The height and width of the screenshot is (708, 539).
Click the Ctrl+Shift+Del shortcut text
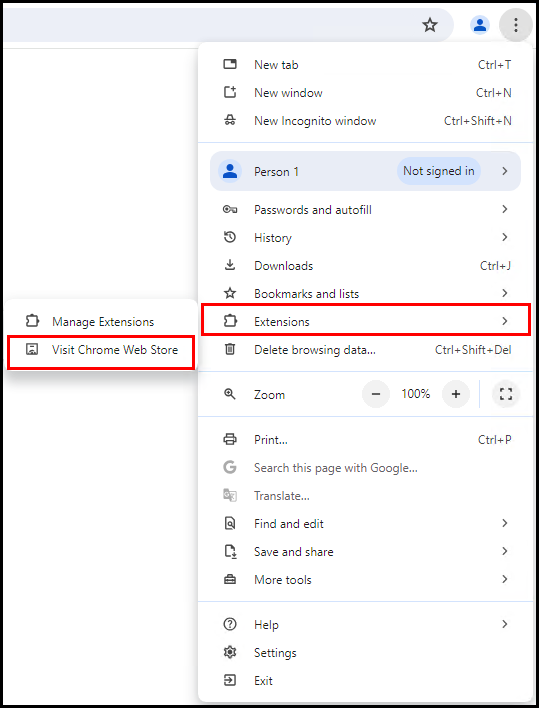pyautogui.click(x=473, y=349)
